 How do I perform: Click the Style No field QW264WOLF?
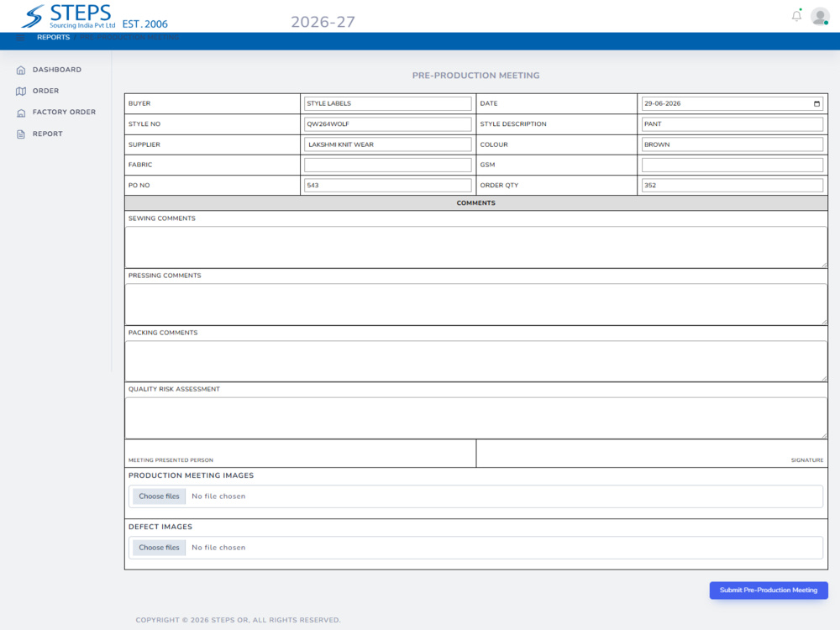pos(388,123)
